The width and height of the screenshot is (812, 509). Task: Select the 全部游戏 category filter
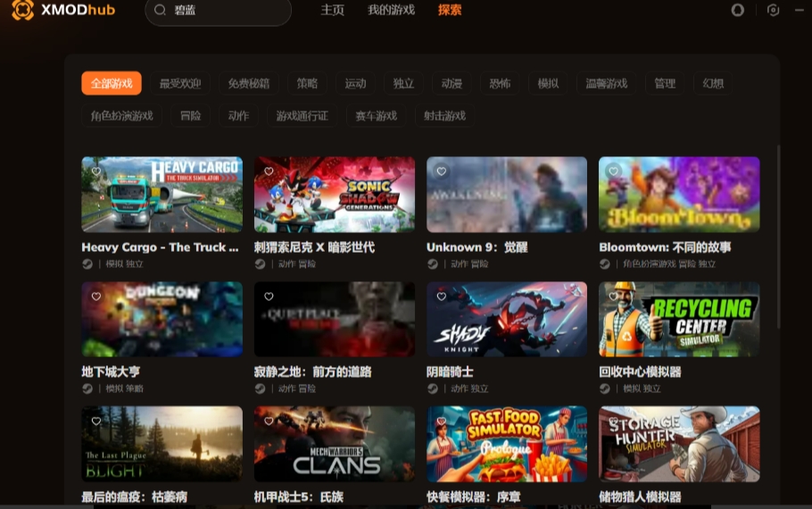coord(112,84)
